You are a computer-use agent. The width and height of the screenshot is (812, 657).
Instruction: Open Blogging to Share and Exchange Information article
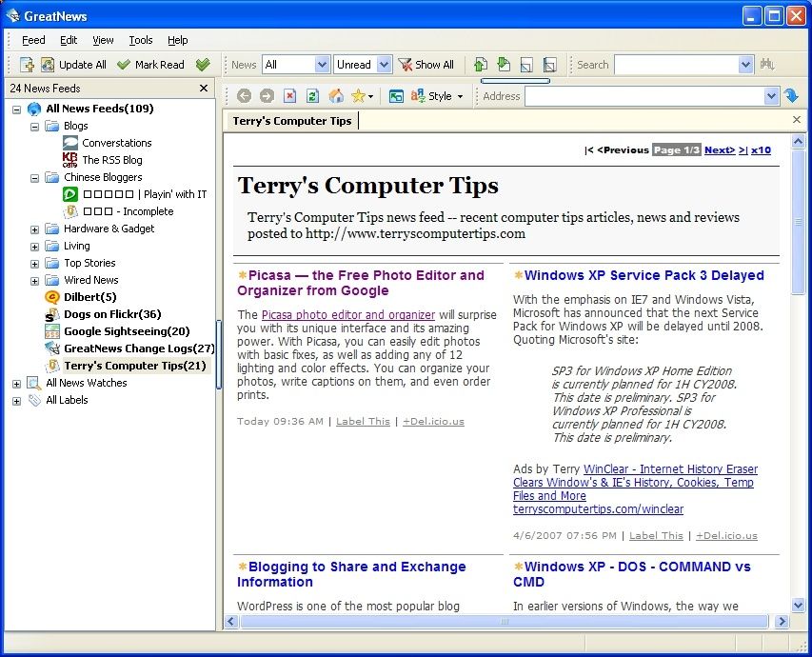tap(351, 574)
